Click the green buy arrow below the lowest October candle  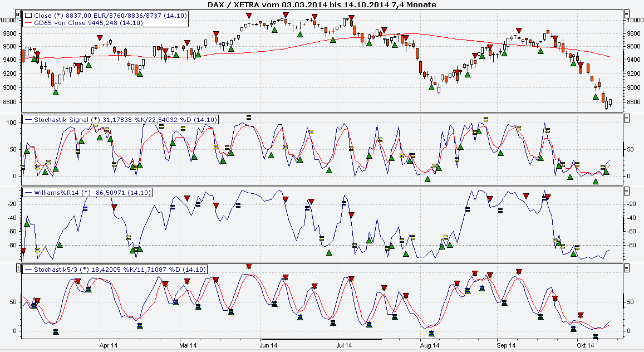tap(596, 97)
